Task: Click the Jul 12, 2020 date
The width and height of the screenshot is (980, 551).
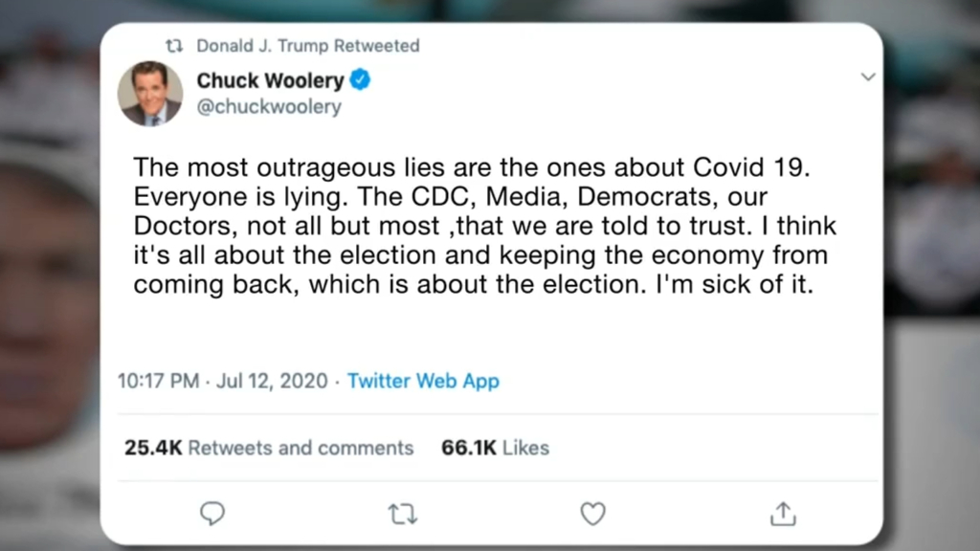Action: pyautogui.click(x=272, y=381)
